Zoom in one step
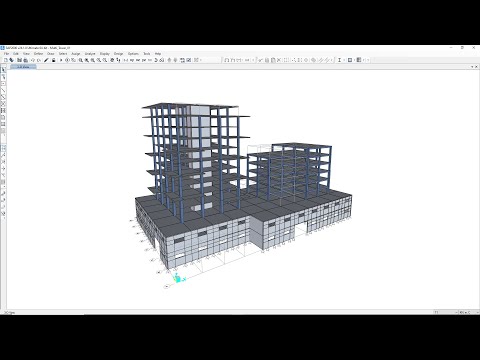Screen dimensions: 480x360 point(98,60)
